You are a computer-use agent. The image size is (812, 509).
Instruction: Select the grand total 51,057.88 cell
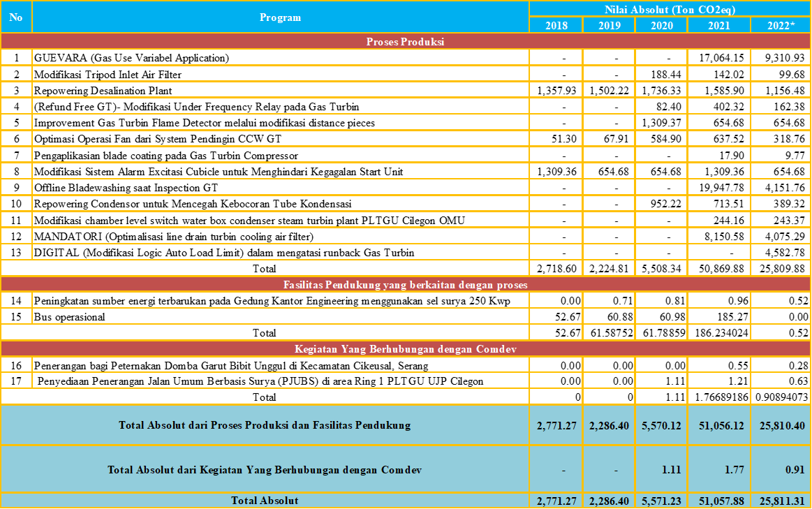point(718,501)
